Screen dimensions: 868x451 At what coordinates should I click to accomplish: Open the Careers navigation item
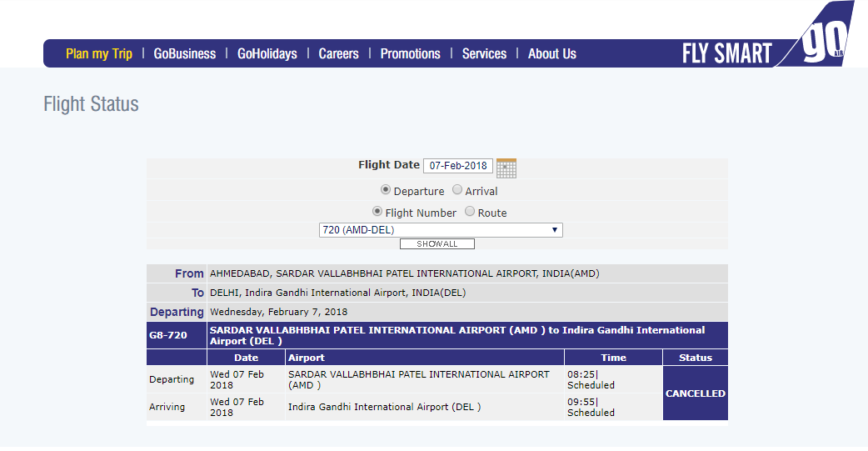coord(339,53)
